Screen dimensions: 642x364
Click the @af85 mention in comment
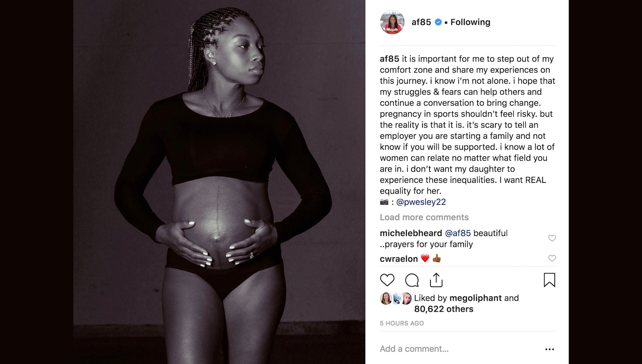point(458,233)
